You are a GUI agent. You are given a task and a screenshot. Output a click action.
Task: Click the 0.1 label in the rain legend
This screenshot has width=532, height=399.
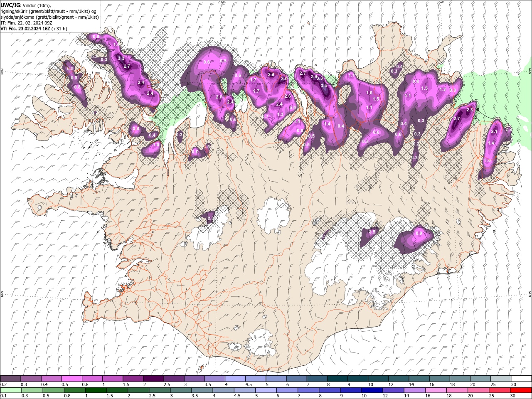3,396
